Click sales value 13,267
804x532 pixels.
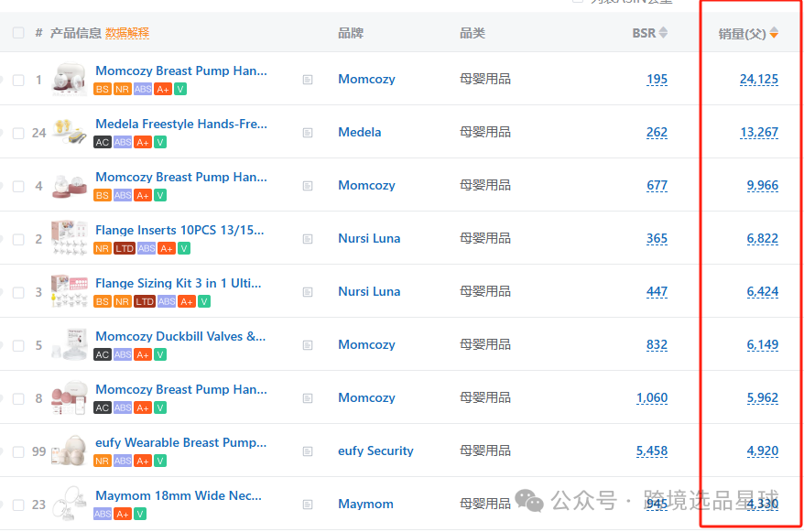(759, 132)
